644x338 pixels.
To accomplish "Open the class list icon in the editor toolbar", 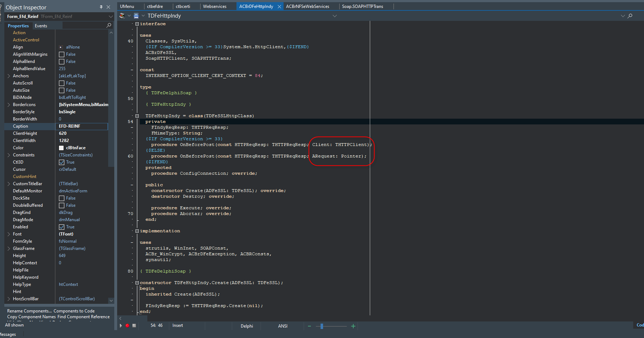I will [136, 16].
